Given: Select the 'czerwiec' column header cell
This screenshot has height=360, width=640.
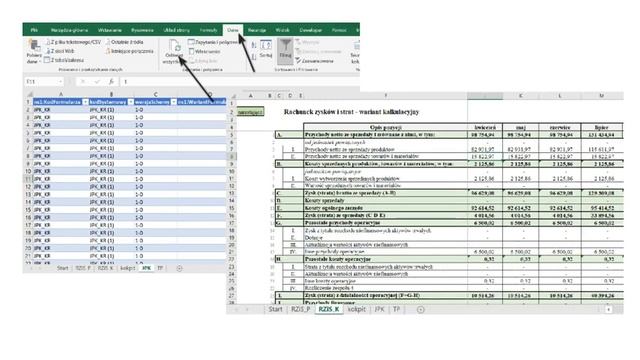Looking at the screenshot, I should coord(560,127).
